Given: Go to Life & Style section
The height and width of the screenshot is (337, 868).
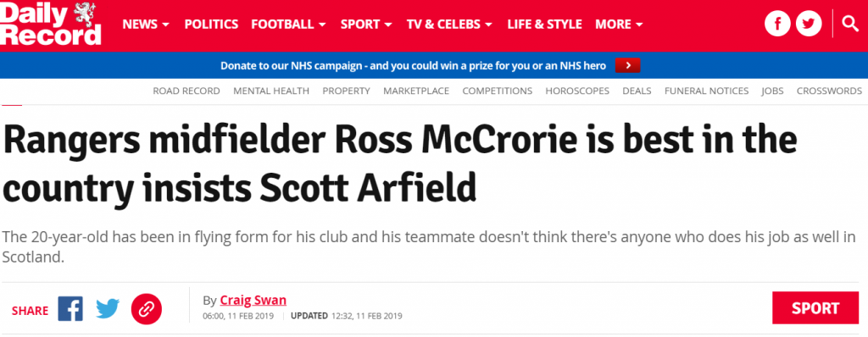Looking at the screenshot, I should point(544,25).
